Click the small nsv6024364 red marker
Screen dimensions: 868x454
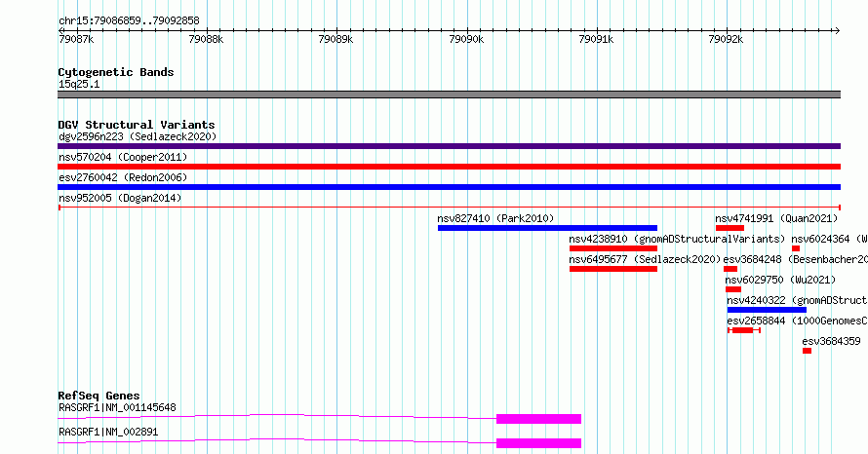click(x=796, y=248)
